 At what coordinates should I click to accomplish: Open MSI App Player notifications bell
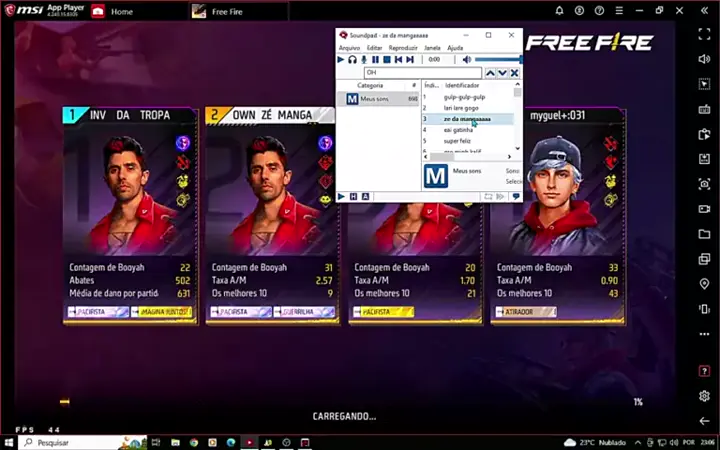click(x=559, y=12)
